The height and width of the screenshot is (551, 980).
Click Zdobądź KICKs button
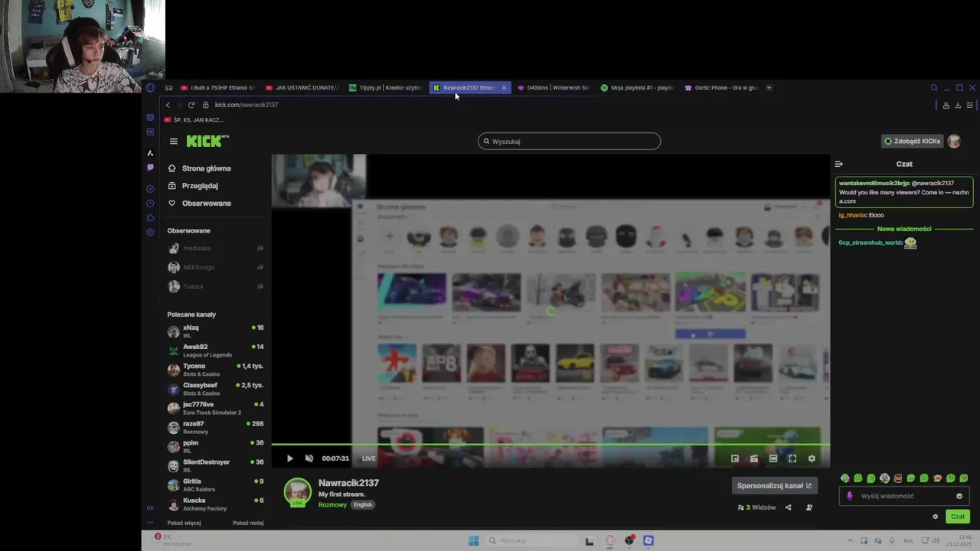[x=912, y=142]
